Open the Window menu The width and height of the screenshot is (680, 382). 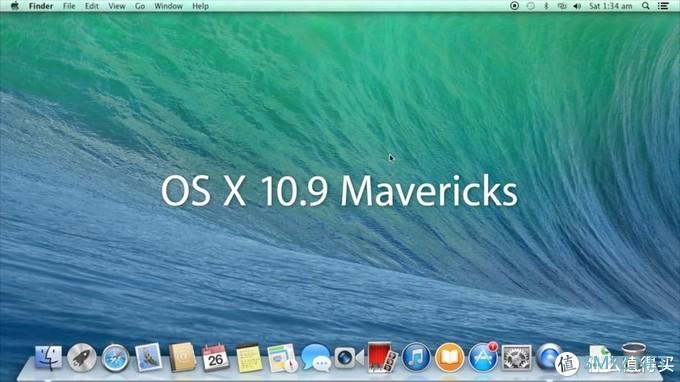pos(168,6)
